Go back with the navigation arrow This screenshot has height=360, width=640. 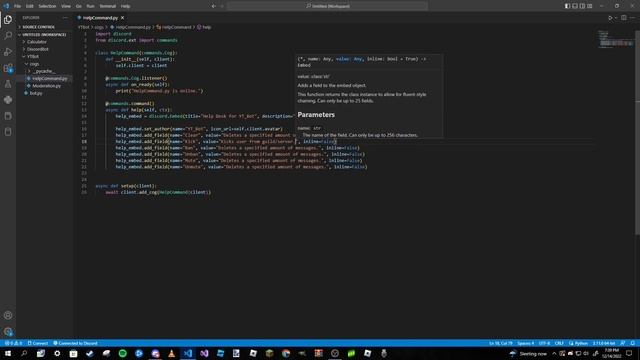pos(213,6)
